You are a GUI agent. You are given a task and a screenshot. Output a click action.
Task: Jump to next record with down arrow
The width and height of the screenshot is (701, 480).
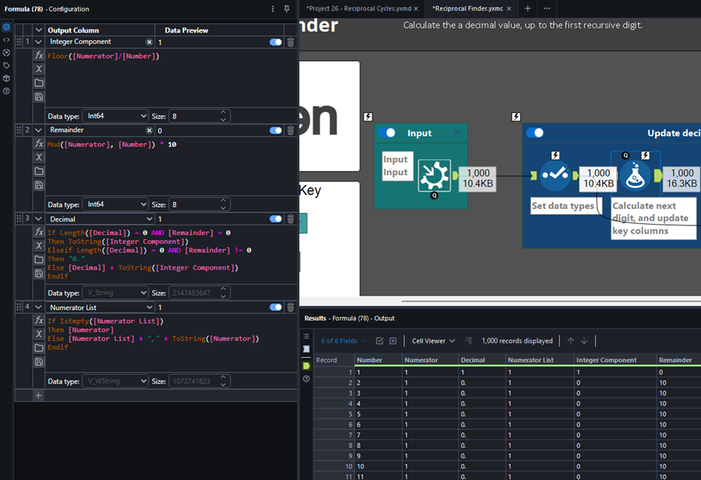click(584, 341)
